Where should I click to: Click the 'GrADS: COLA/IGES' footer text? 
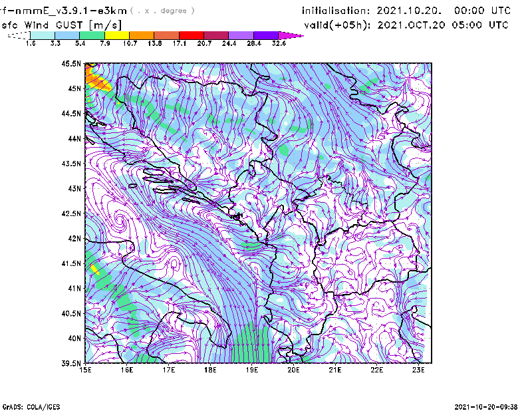click(31, 407)
